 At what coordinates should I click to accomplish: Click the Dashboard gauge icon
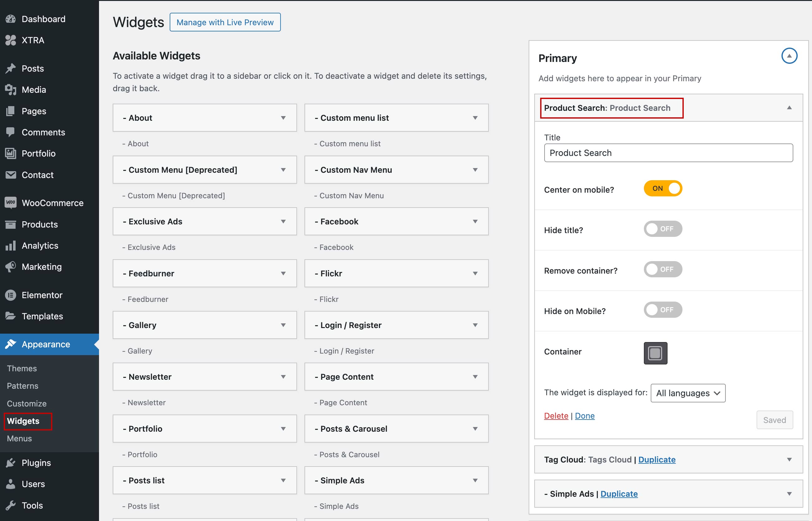tap(11, 19)
